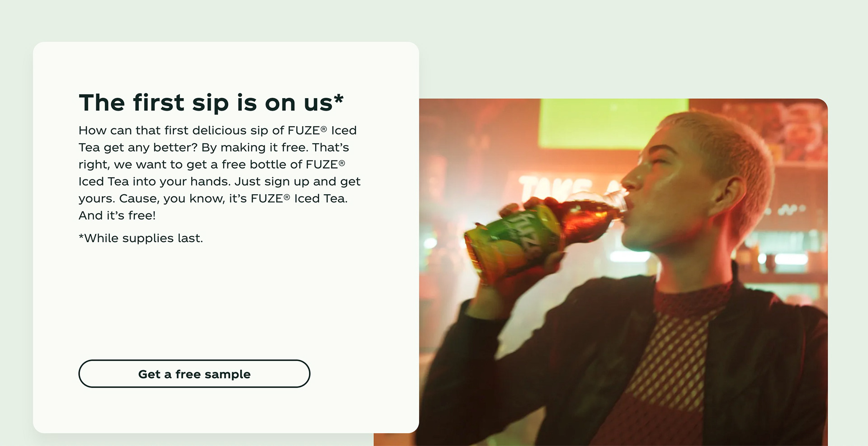
Task: Click the While supplies last footnote
Action: [x=141, y=238]
